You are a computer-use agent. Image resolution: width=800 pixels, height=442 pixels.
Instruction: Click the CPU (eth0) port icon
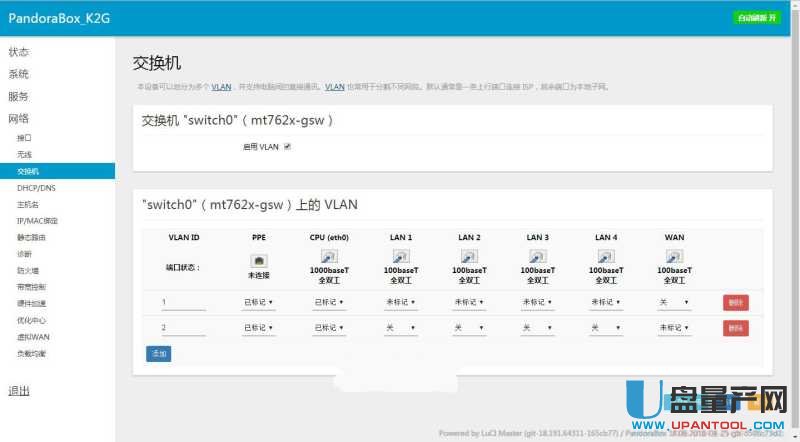coord(329,257)
